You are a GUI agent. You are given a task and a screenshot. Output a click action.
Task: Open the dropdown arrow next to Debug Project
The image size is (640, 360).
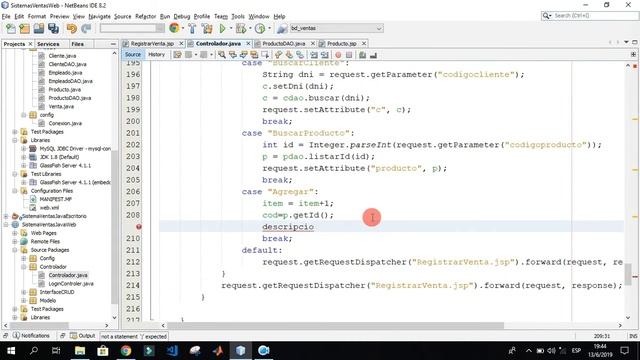coord(250,28)
